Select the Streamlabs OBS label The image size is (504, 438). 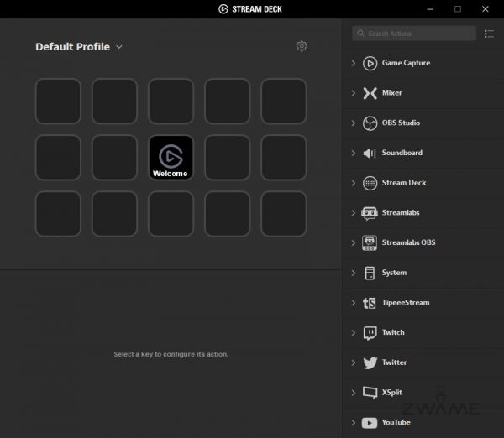tap(408, 242)
